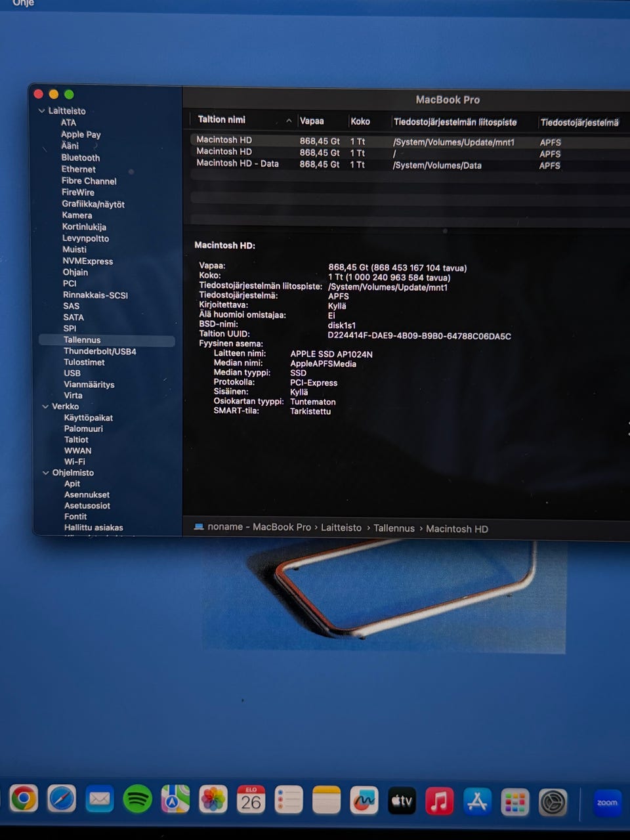The height and width of the screenshot is (840, 630).
Task: Collapse the Laitteisto section chevron
Action: [42, 111]
